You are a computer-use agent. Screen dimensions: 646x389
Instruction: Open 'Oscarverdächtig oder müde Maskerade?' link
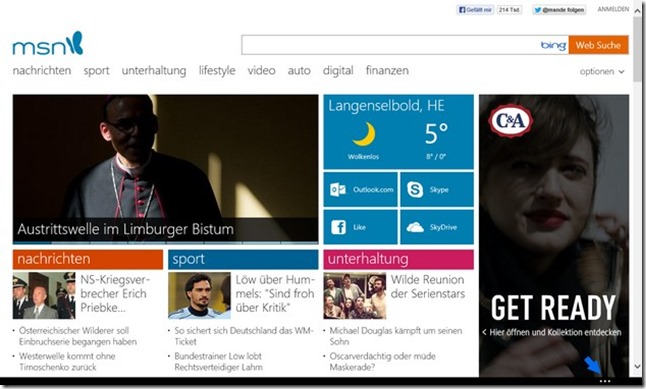coord(382,361)
